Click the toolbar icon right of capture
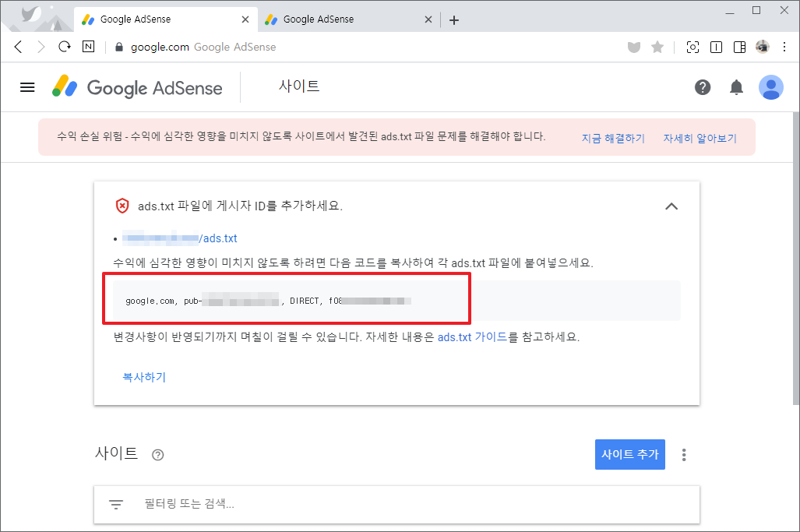This screenshot has height=532, width=800. click(717, 48)
